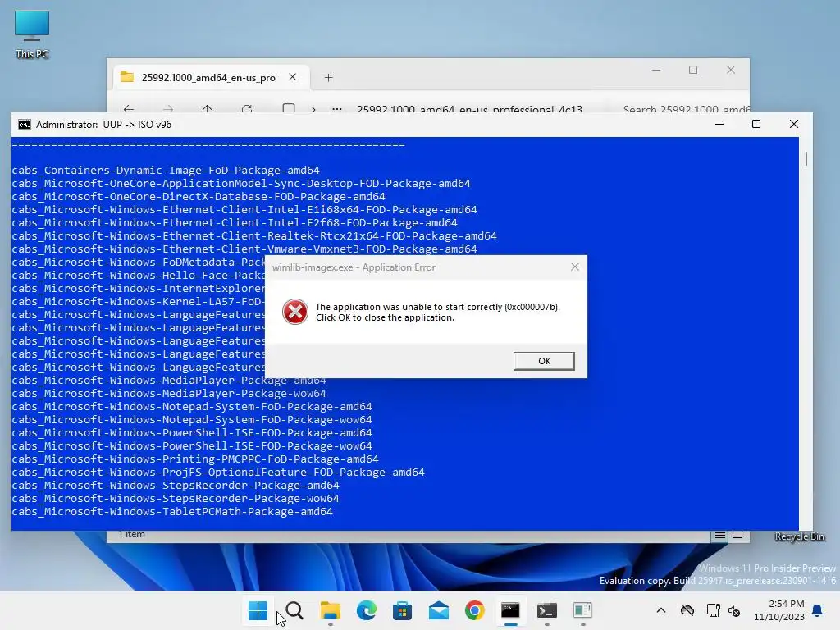840x630 pixels.
Task: Refresh the File Explorer folder
Action: [247, 108]
